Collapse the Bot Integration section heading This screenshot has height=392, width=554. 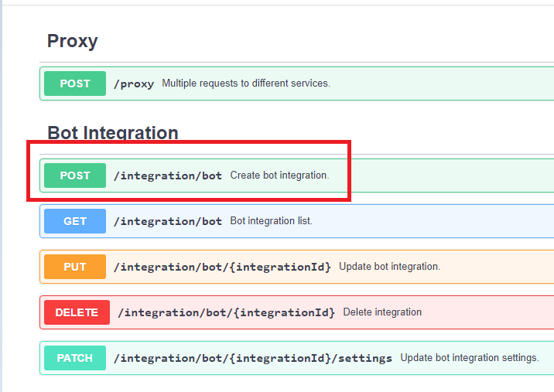pyautogui.click(x=113, y=133)
